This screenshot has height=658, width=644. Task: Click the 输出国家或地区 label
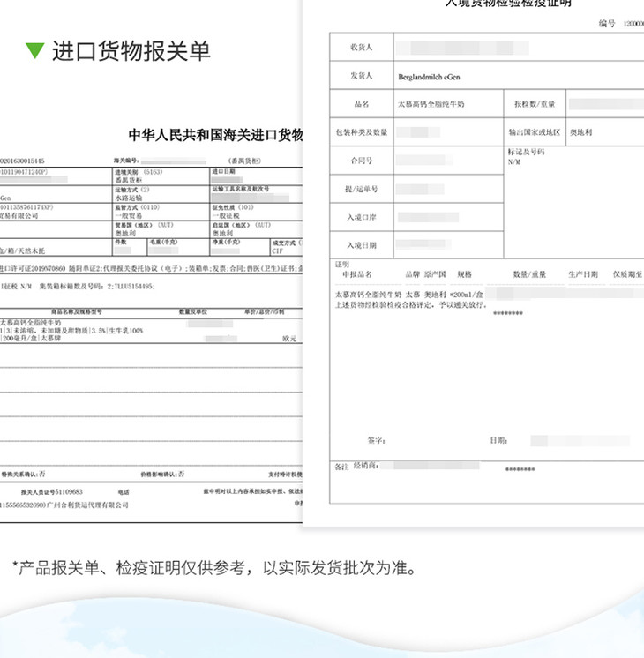[x=535, y=132]
